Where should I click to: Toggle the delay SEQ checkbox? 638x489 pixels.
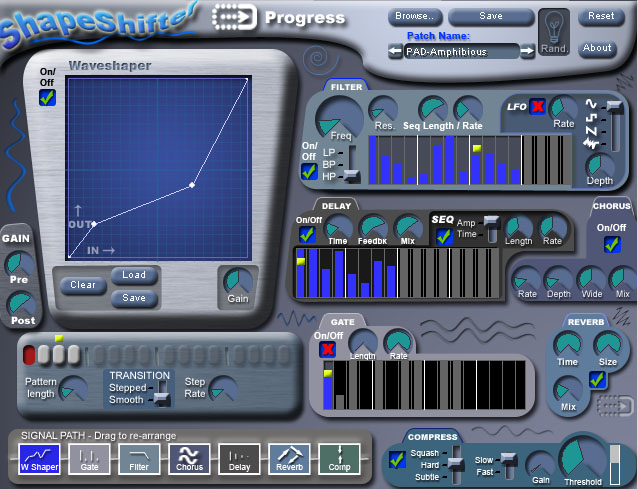(x=444, y=236)
